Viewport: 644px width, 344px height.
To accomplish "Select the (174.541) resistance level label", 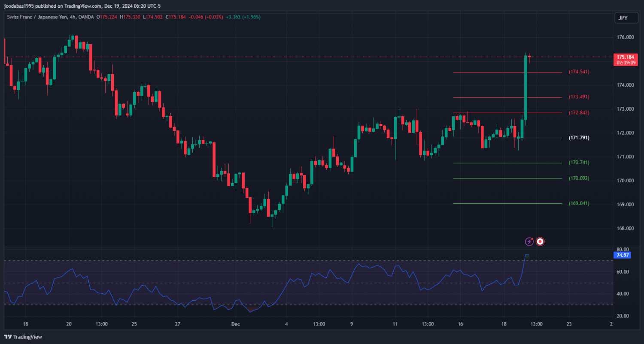I will point(579,72).
